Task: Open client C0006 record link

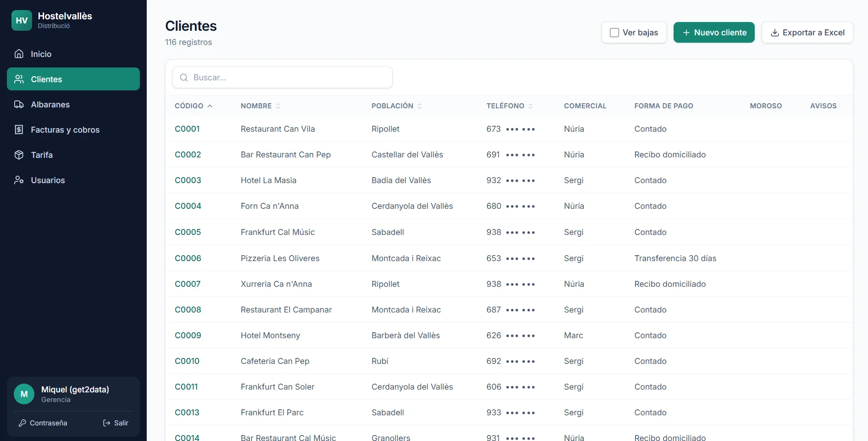Action: coord(188,258)
